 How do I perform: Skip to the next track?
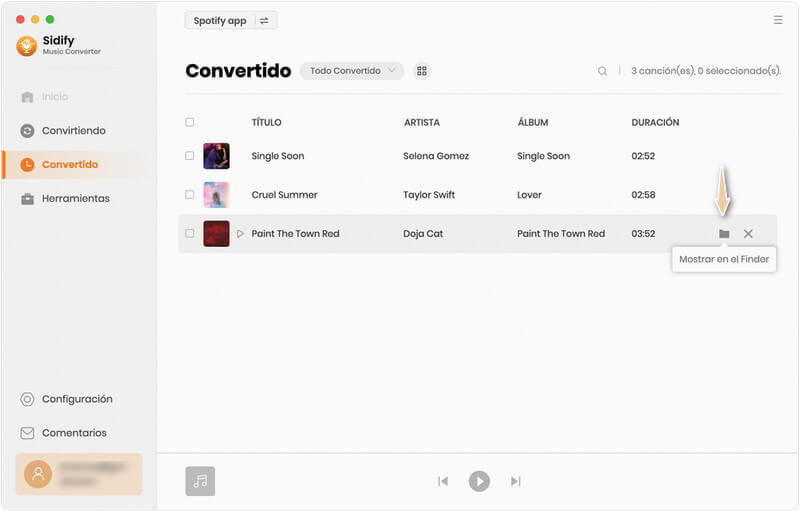515,481
